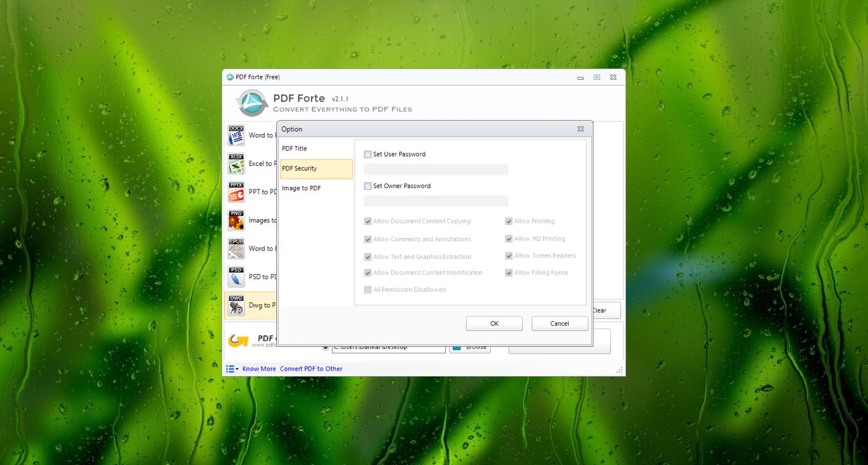
Task: Toggle Allow Text and Graphics Extraction checkbox
Action: (x=367, y=257)
